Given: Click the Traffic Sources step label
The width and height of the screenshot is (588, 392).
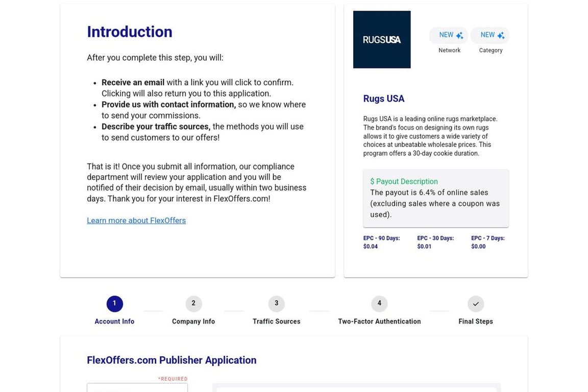Looking at the screenshot, I should [276, 322].
